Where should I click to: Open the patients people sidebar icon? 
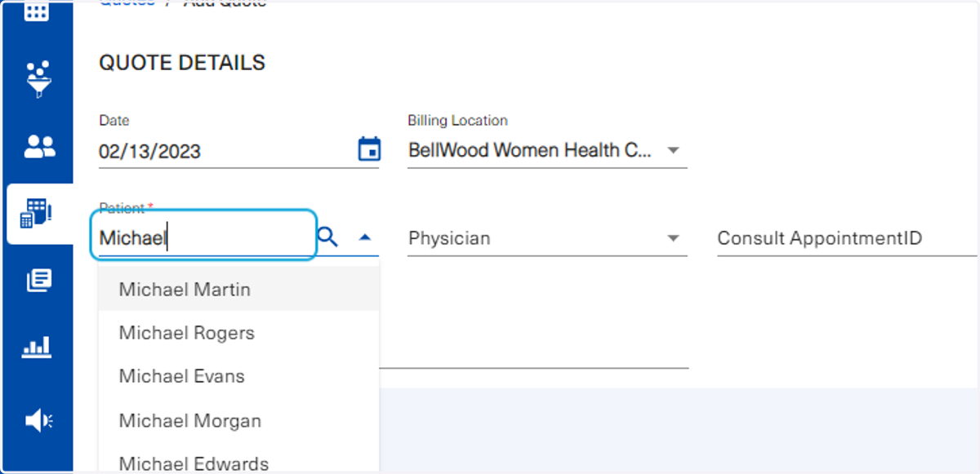[39, 146]
